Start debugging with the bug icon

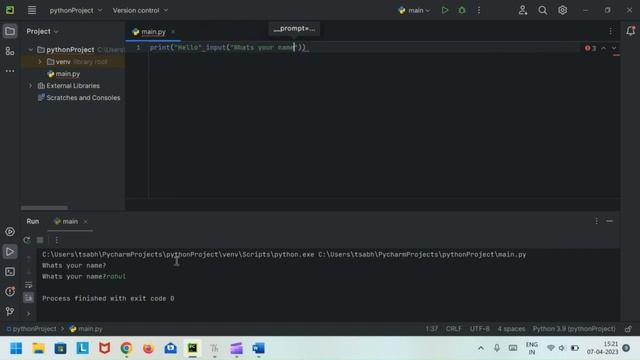[462, 10]
